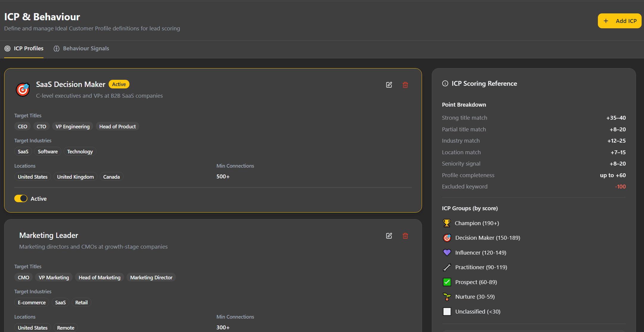644x332 pixels.
Task: Delete the SaaS Decision Maker profile
Action: click(405, 85)
